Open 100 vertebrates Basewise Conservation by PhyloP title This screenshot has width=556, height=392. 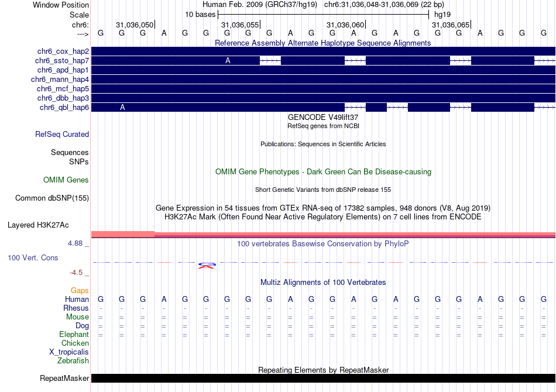(x=322, y=244)
